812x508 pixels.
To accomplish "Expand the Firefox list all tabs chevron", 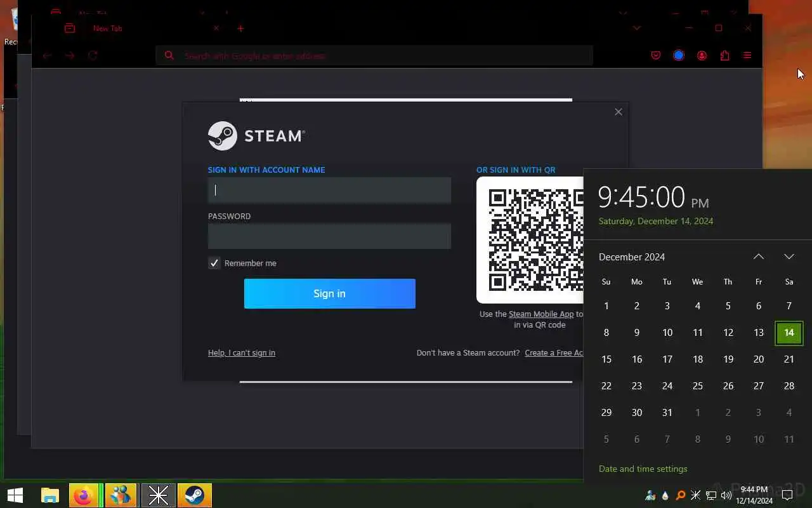I will (x=637, y=28).
